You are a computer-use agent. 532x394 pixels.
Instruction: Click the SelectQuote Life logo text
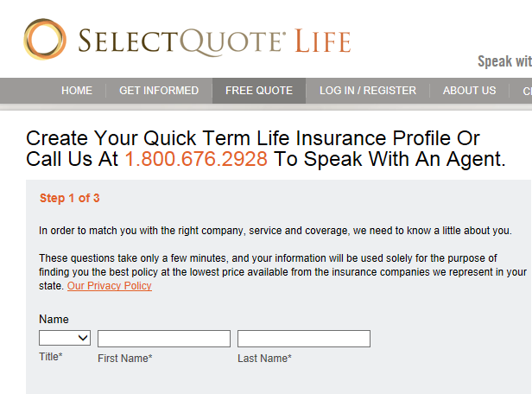tap(213, 41)
